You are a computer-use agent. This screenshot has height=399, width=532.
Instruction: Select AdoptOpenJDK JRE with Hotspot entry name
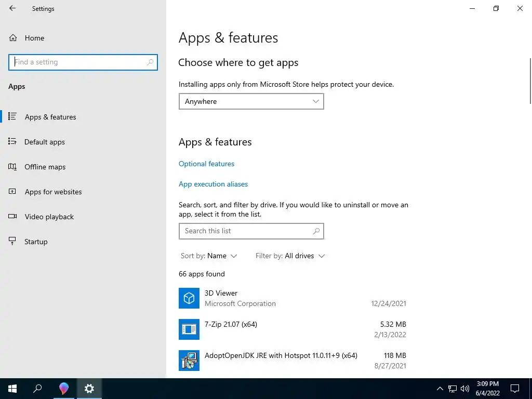pos(281,355)
